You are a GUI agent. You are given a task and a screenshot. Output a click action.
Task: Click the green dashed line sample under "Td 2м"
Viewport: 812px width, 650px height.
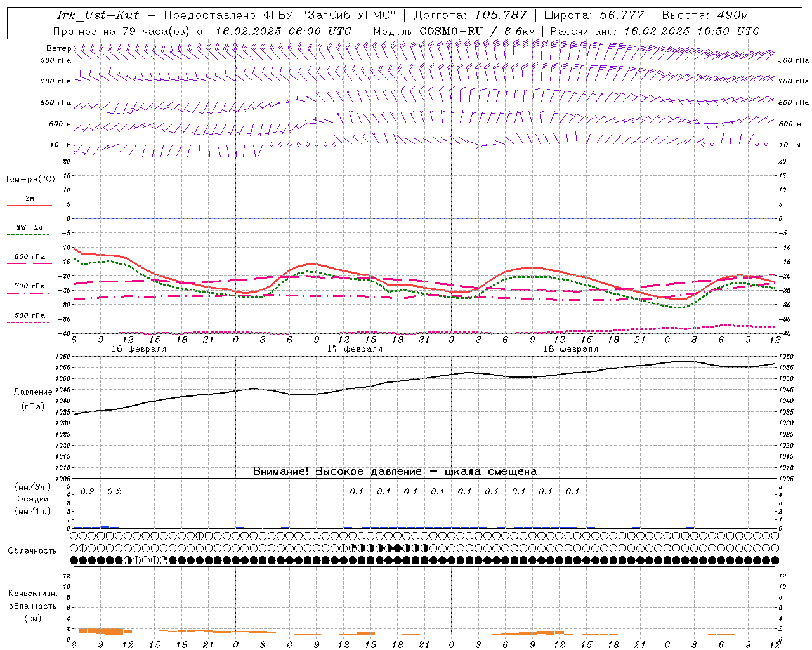29,235
